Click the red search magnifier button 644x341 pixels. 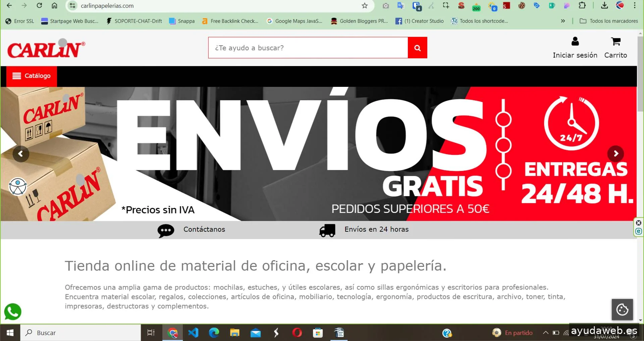(x=417, y=48)
